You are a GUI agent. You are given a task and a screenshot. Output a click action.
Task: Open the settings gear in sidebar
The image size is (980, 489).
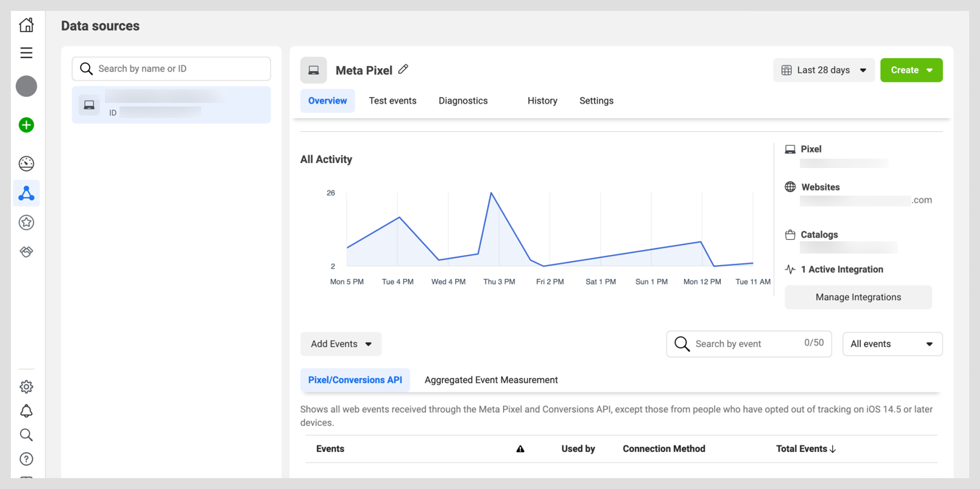26,387
